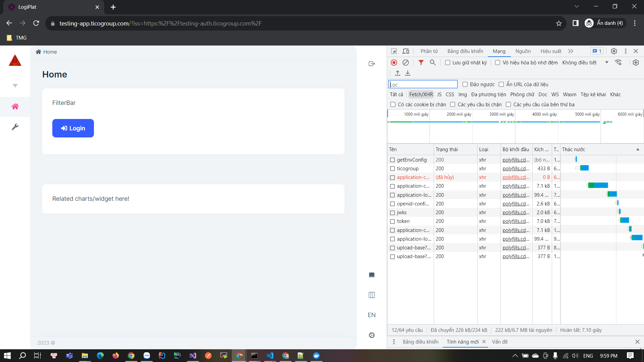
Task: Click the blue Login button
Action: point(73,128)
